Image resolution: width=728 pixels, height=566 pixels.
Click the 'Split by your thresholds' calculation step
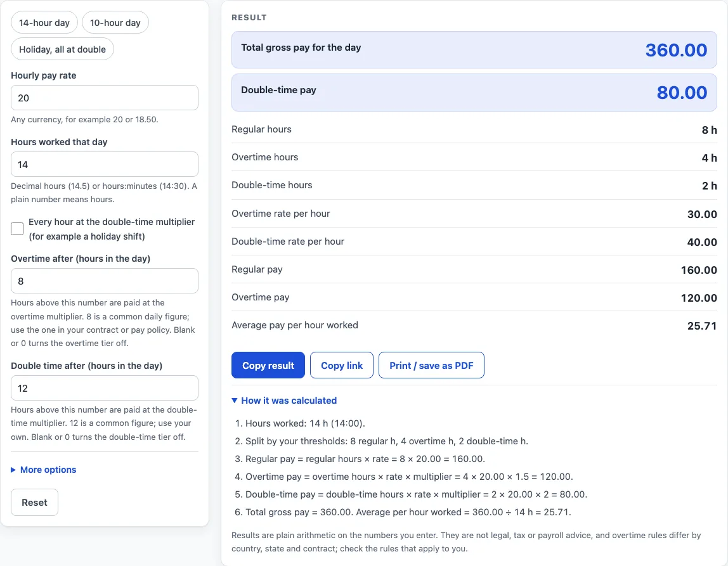387,441
